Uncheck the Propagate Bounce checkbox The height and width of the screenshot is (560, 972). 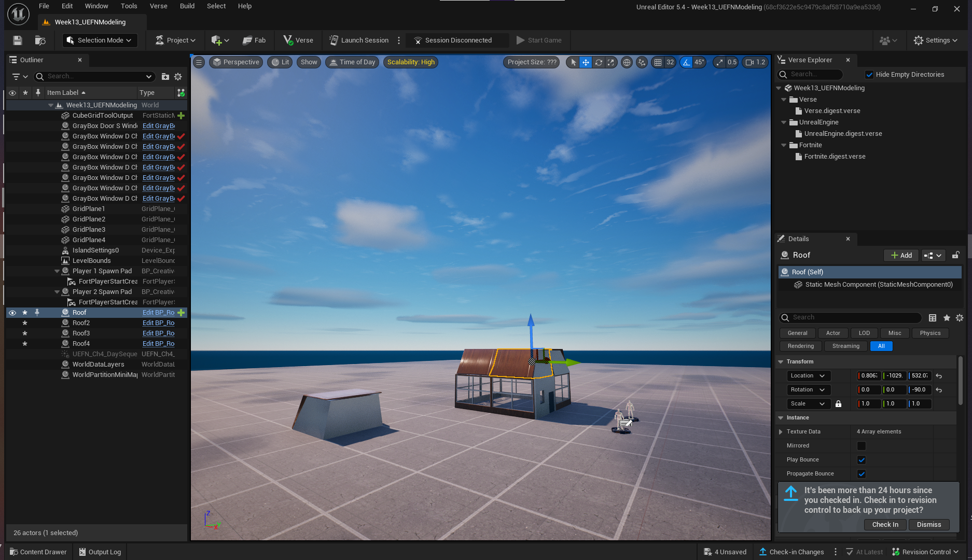click(862, 474)
